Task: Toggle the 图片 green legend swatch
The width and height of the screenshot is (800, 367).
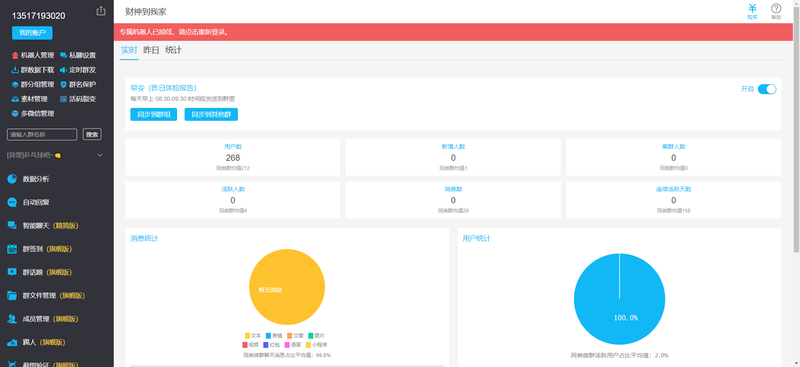Action: [311, 336]
